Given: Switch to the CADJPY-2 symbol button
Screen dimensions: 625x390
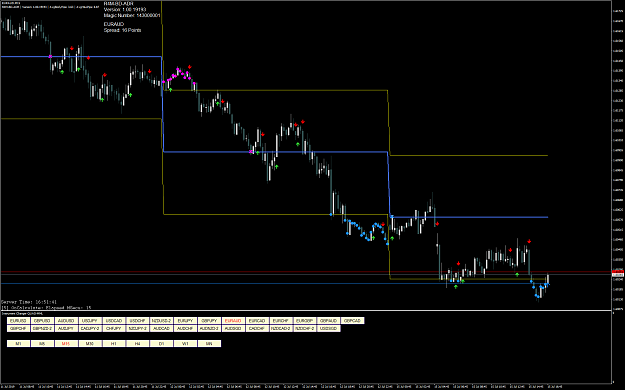Looking at the screenshot, I should 90,329.
